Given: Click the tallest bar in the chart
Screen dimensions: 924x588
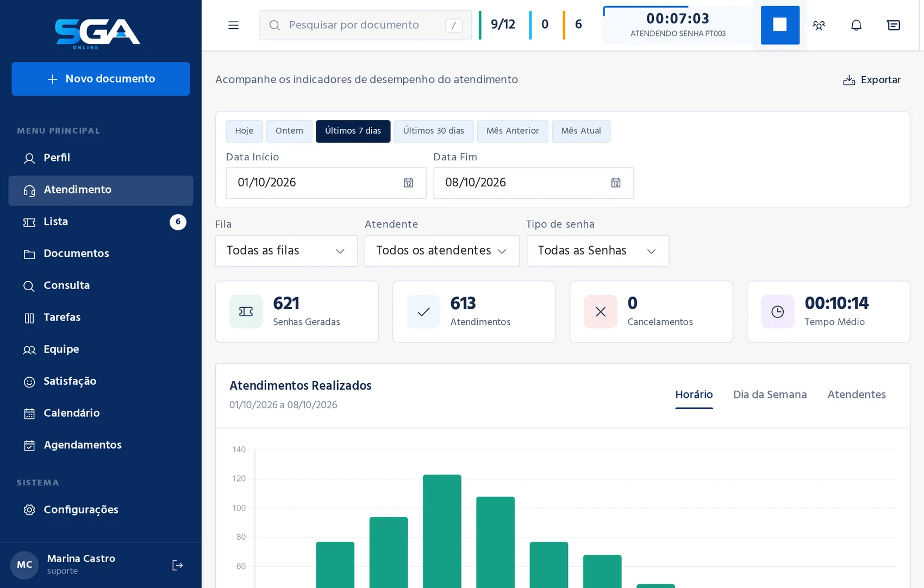Looking at the screenshot, I should pyautogui.click(x=442, y=531).
